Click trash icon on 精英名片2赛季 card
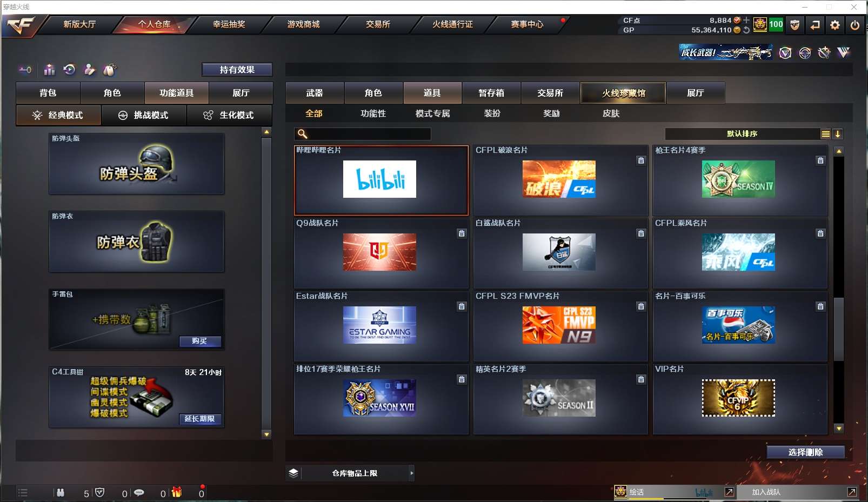This screenshot has width=868, height=502. (641, 379)
